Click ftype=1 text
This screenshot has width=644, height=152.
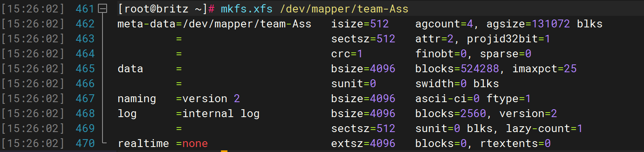point(509,98)
